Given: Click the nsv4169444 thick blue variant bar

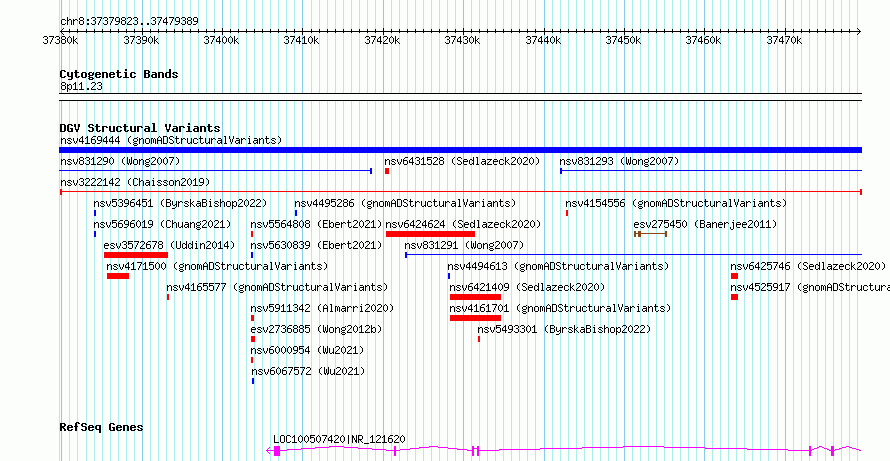Looking at the screenshot, I should tap(460, 150).
